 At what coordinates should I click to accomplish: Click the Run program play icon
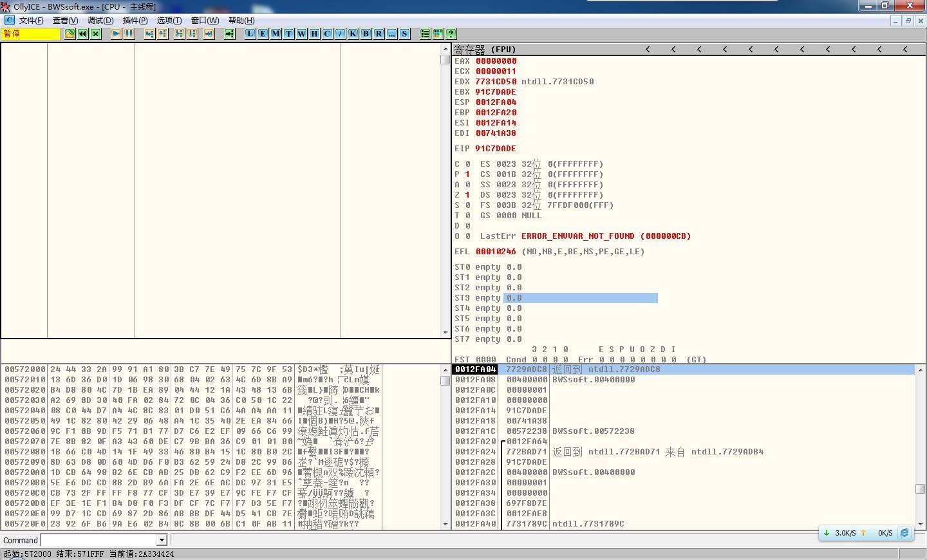point(116,34)
